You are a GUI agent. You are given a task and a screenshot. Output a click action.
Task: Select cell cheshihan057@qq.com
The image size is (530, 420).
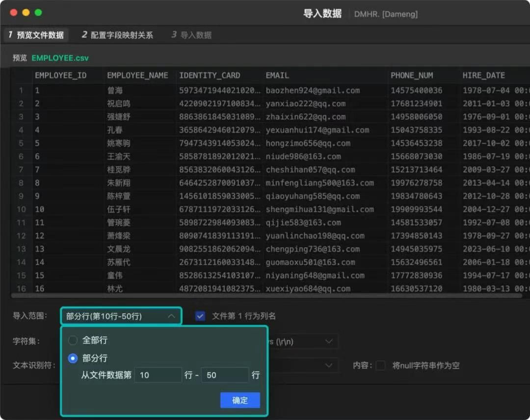click(x=310, y=170)
